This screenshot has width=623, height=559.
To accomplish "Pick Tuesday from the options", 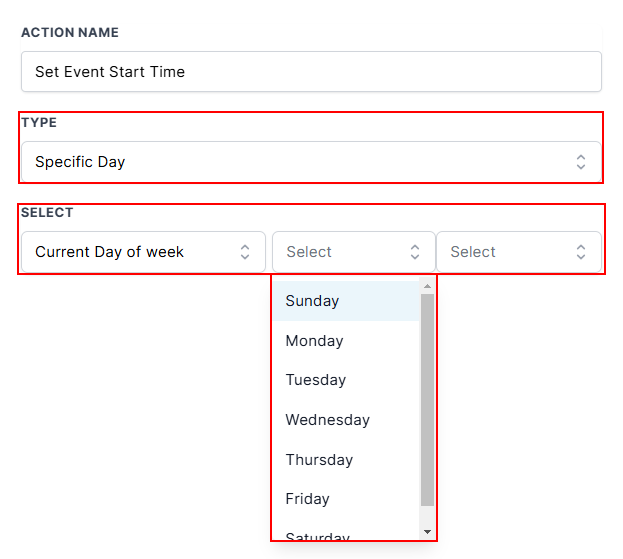I will [315, 380].
